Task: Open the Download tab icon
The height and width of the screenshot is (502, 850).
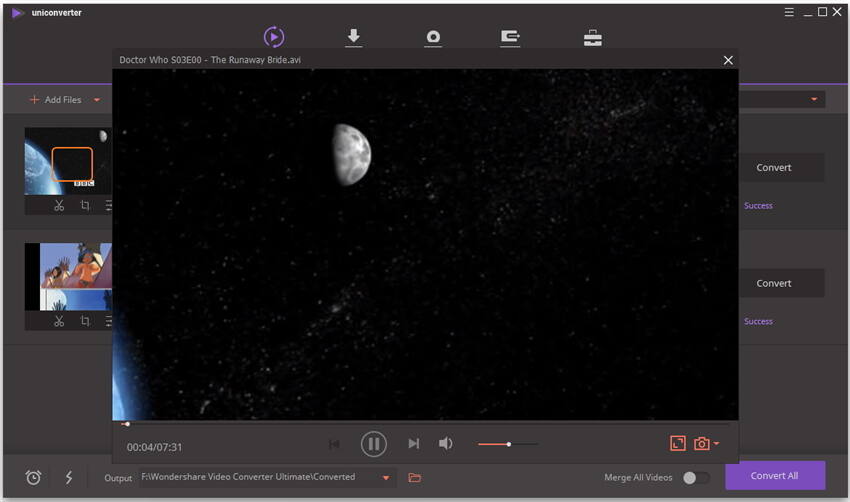Action: click(x=353, y=37)
